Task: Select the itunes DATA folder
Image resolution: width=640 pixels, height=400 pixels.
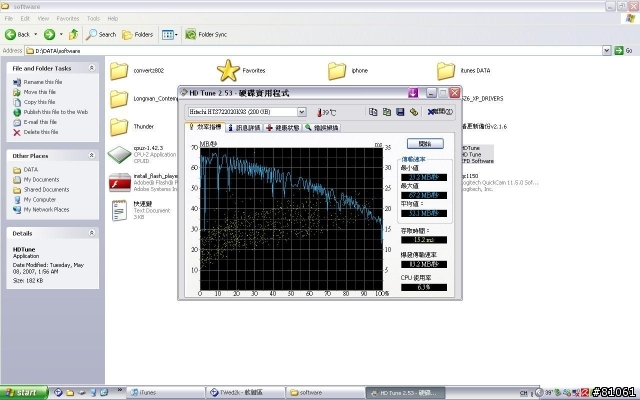Action: pyautogui.click(x=446, y=71)
